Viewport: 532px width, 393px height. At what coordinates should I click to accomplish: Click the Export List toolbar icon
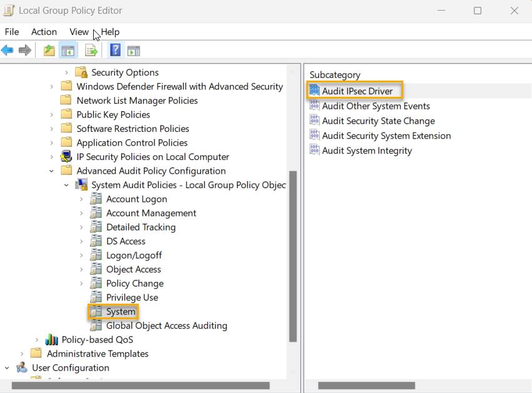pyautogui.click(x=91, y=50)
